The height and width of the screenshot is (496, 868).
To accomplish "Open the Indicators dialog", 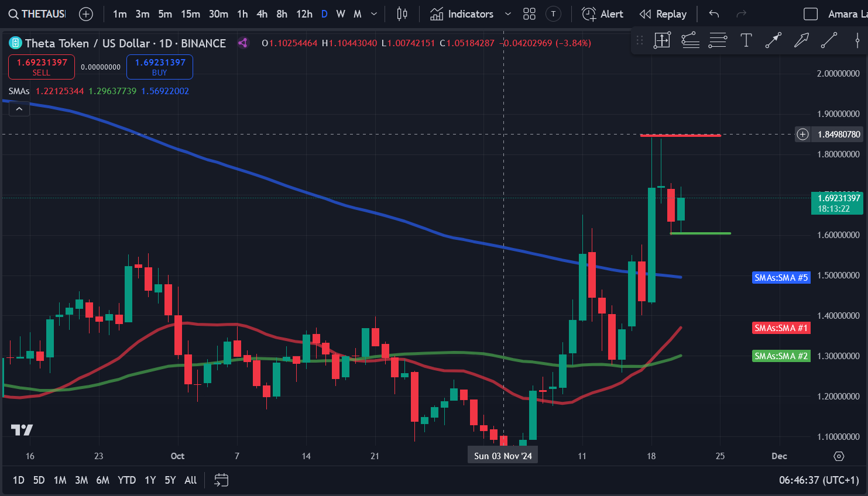I will click(462, 14).
